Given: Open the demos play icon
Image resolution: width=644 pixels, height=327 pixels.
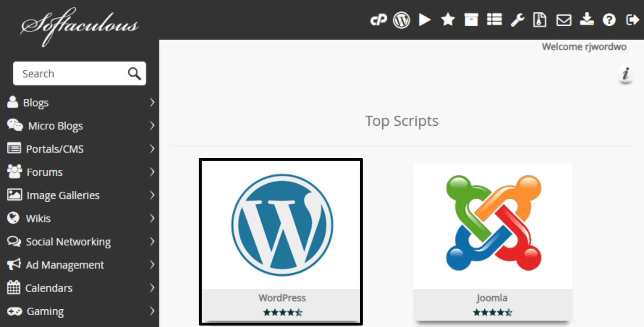Looking at the screenshot, I should pos(425,20).
